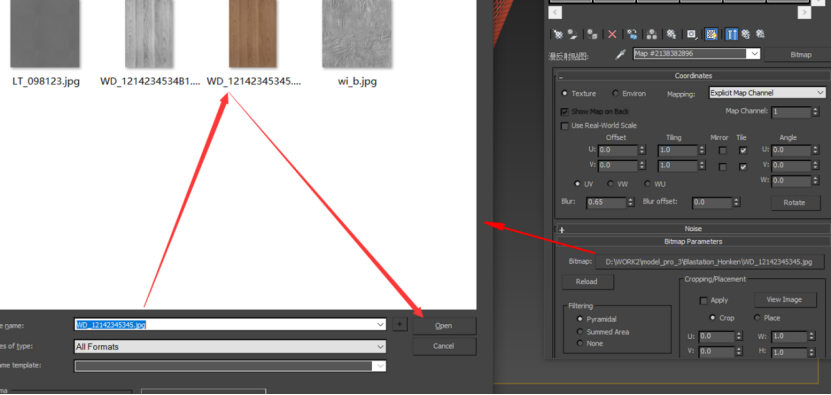
Task: Pick material with the eyedropper icon
Action: 620,54
